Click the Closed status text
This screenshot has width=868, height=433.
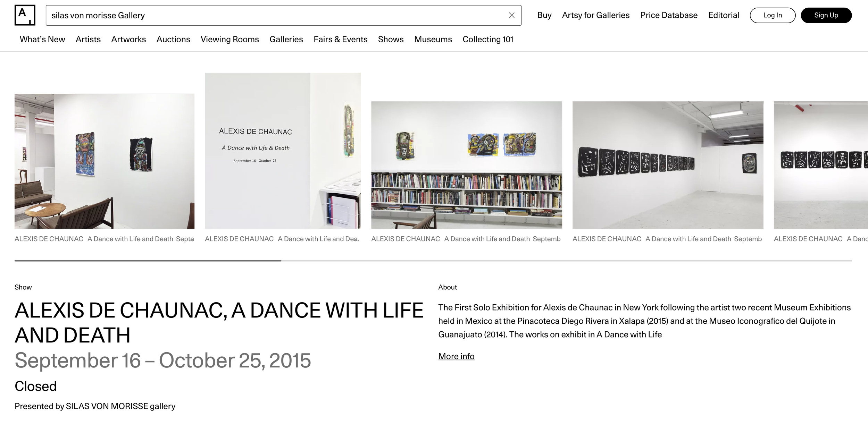35,386
